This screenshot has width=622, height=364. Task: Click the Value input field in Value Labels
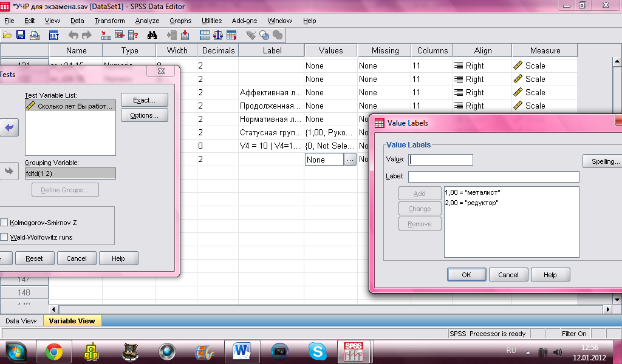pyautogui.click(x=440, y=160)
